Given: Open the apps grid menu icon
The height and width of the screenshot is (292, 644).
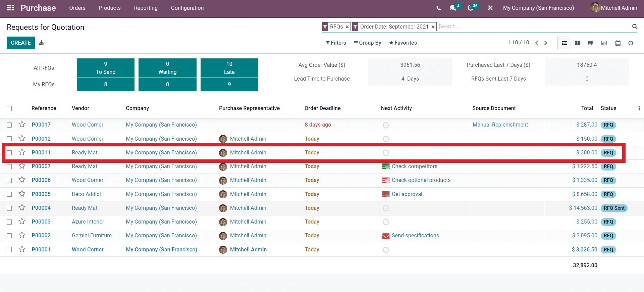Looking at the screenshot, I should tap(10, 8).
